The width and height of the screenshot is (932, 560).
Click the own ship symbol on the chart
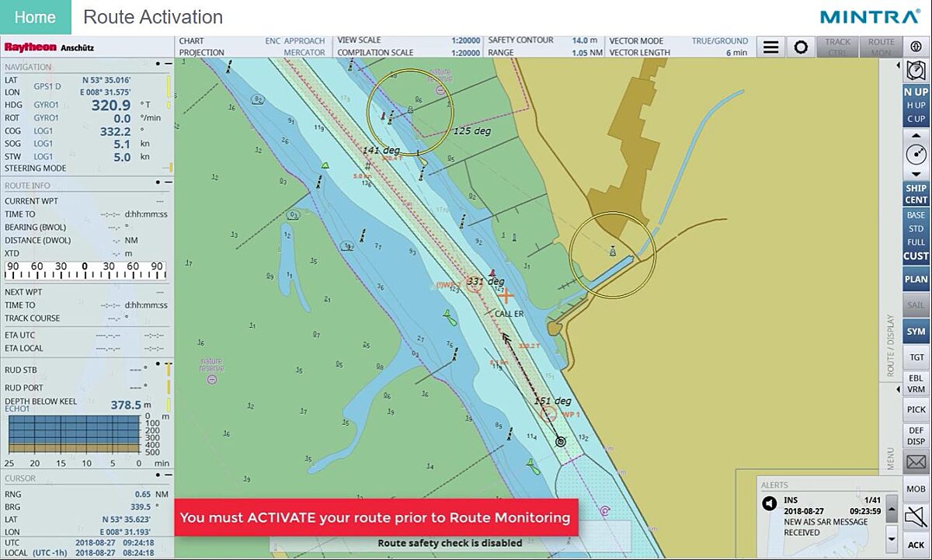pos(560,441)
